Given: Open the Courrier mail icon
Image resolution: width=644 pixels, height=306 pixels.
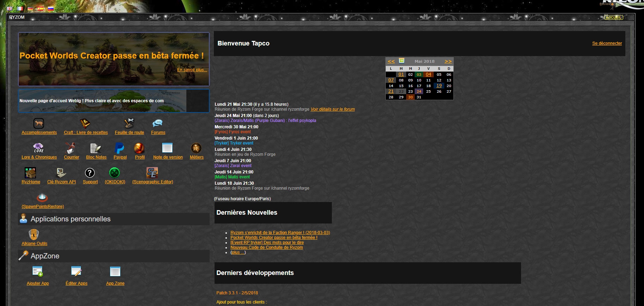Looking at the screenshot, I should (71, 148).
